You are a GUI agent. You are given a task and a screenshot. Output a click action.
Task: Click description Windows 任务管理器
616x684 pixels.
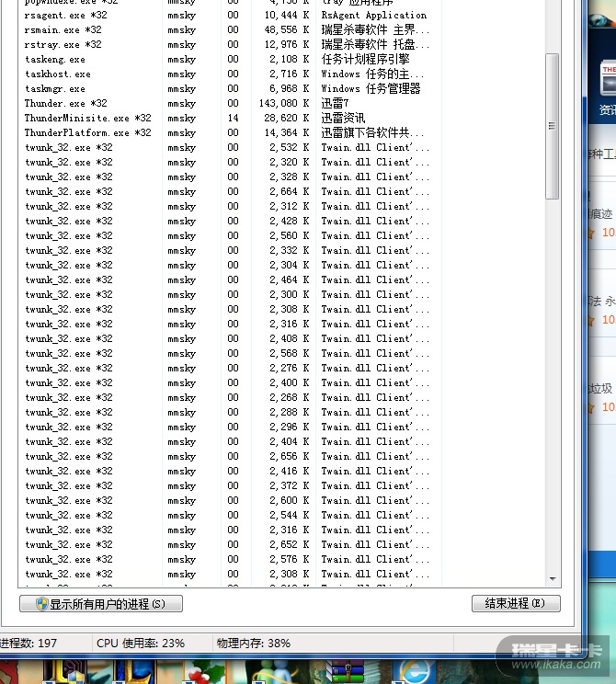[371, 88]
